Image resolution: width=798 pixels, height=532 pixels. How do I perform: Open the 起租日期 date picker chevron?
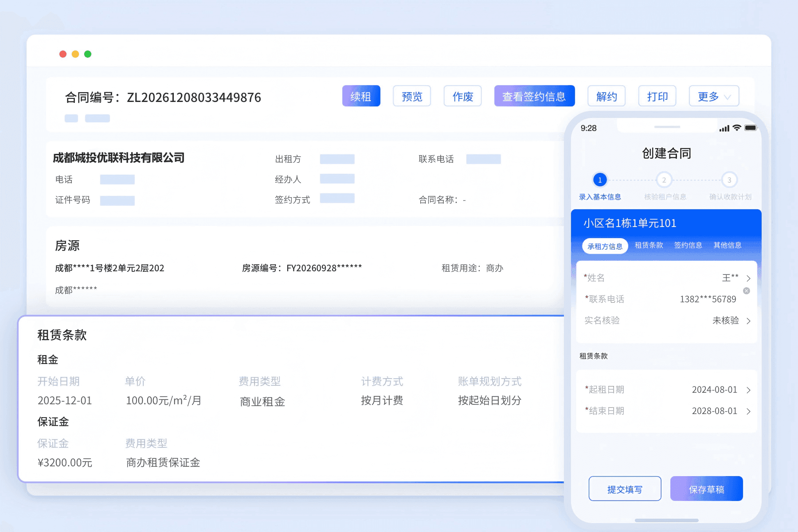tap(748, 390)
